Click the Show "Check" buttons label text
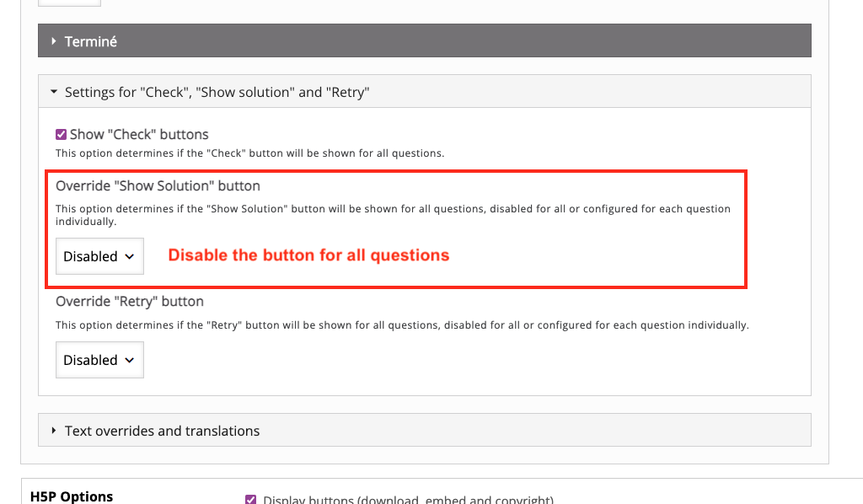This screenshot has height=504, width=863. (x=139, y=134)
